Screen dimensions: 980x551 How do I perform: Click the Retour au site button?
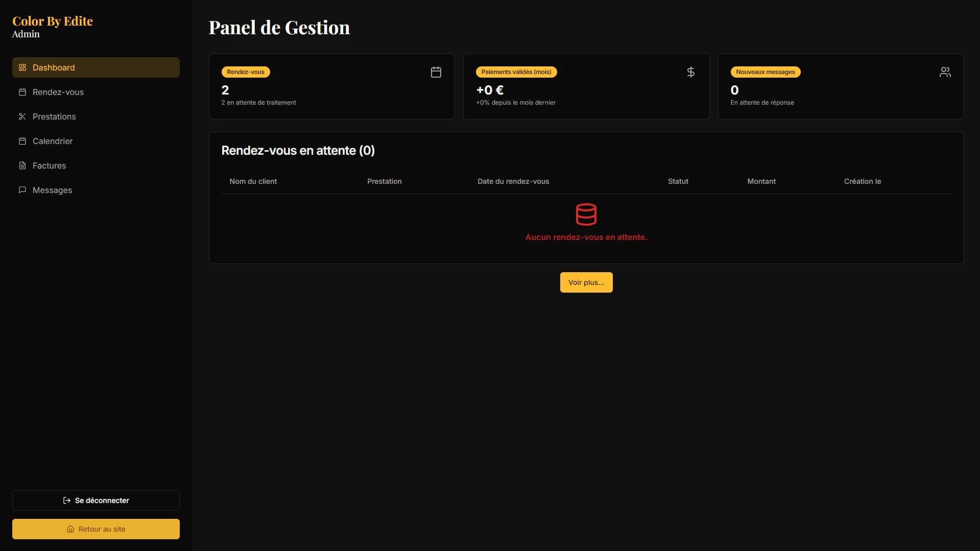[x=96, y=529]
